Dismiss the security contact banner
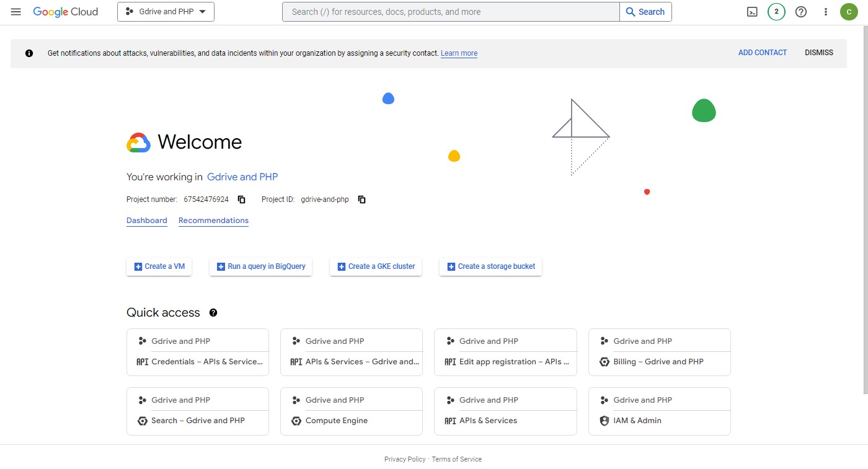The width and height of the screenshot is (868, 469). point(819,53)
